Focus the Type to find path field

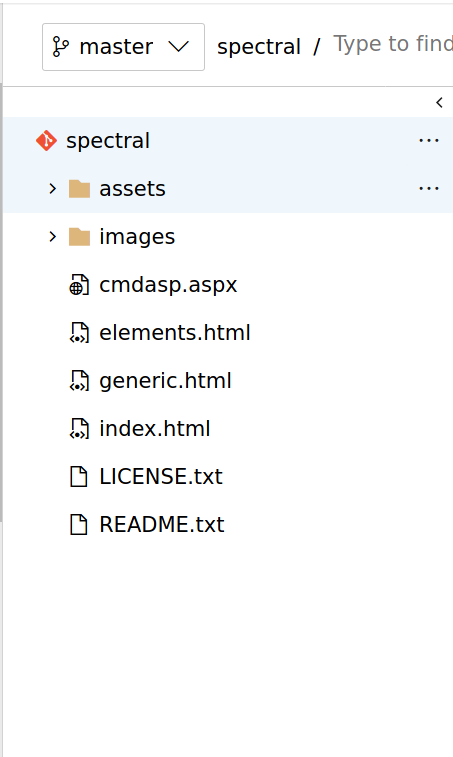(393, 44)
